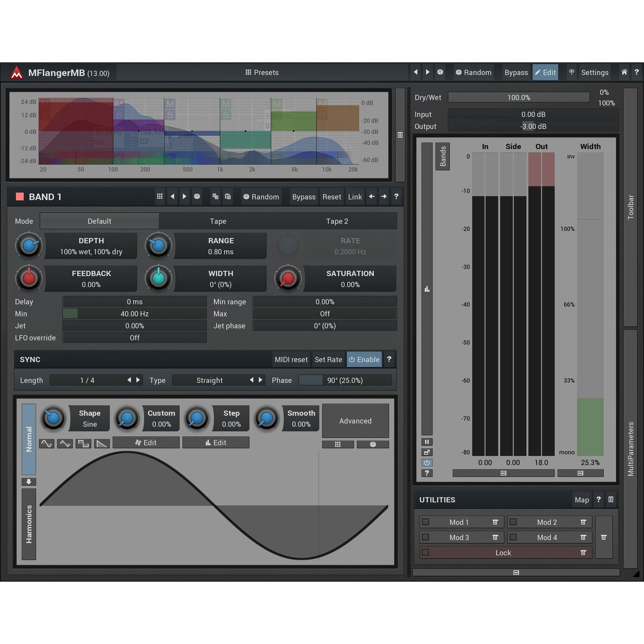The height and width of the screenshot is (644, 644).
Task: Click the Band 1 red color square
Action: pyautogui.click(x=20, y=197)
